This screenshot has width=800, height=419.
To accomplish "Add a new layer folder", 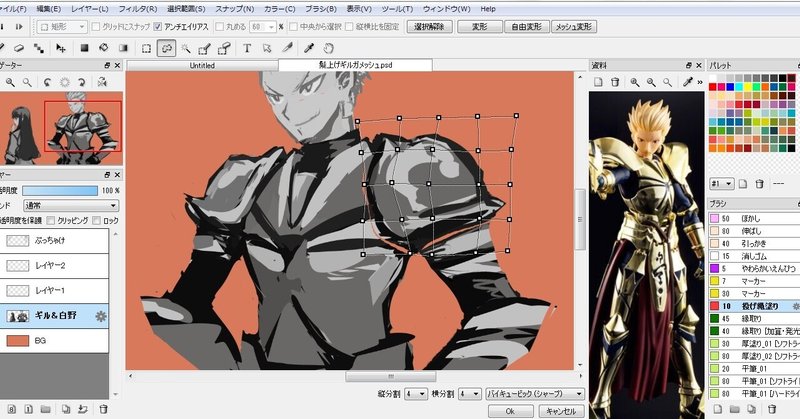I will pyautogui.click(x=46, y=409).
